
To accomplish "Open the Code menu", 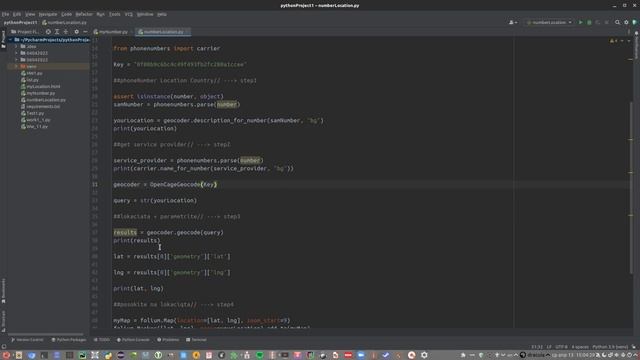I will (x=66, y=14).
